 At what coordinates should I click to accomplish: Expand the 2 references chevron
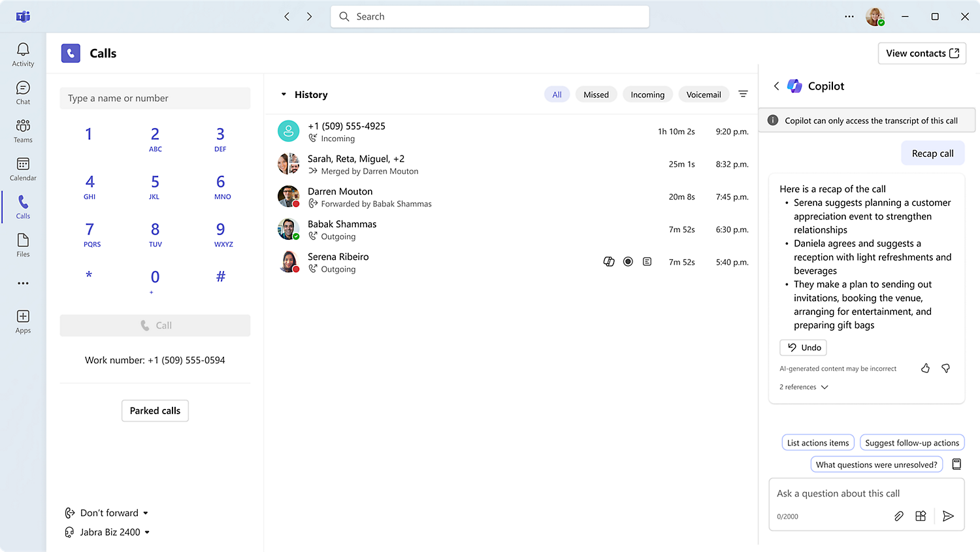pyautogui.click(x=825, y=387)
